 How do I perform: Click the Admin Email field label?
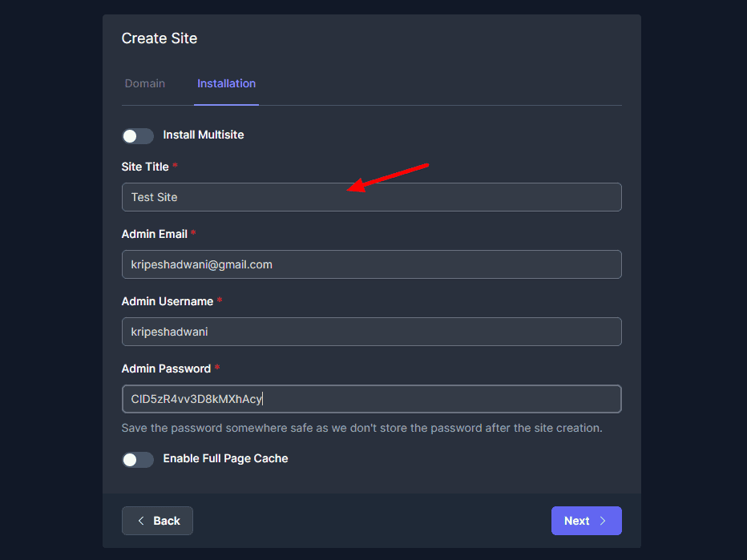154,234
